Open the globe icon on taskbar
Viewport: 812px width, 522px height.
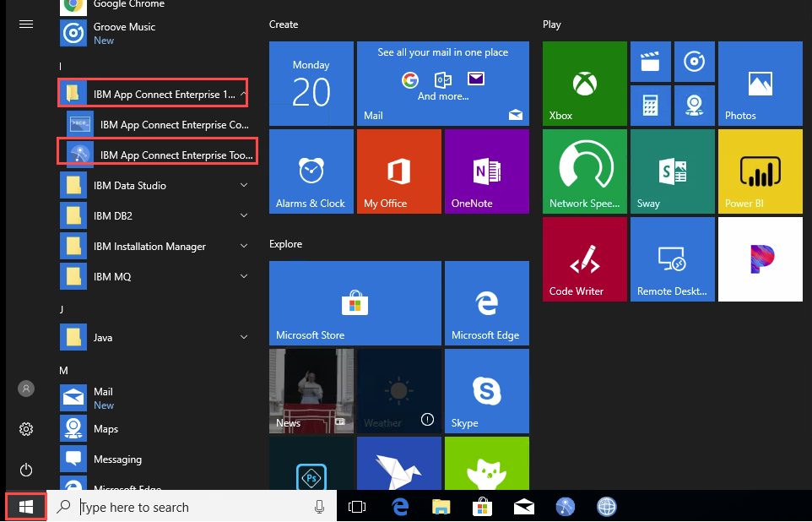606,507
